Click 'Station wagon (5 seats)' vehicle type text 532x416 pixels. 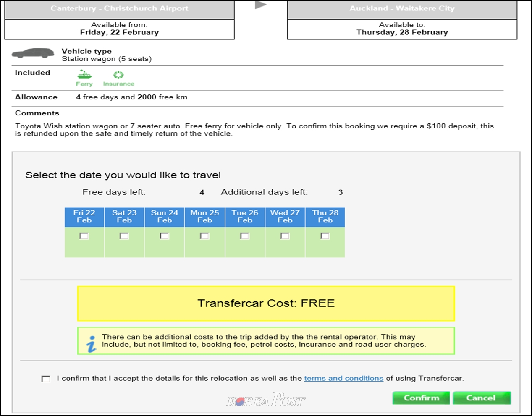coord(107,59)
